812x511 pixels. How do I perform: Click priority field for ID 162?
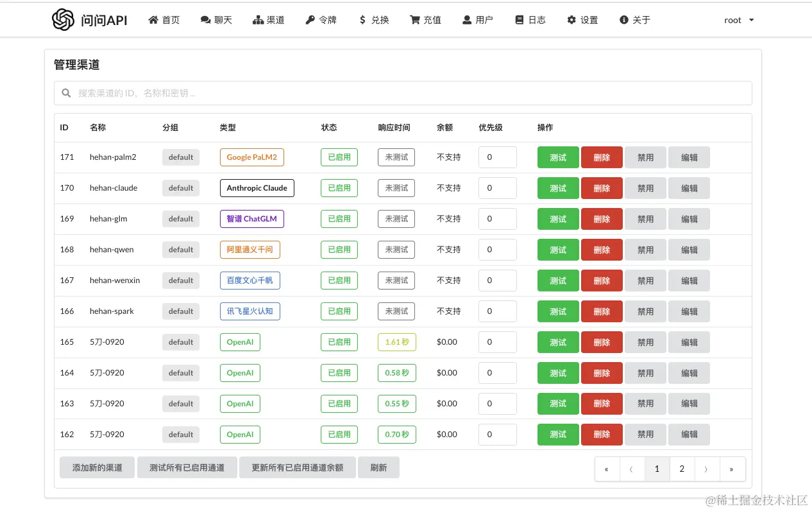(x=498, y=435)
